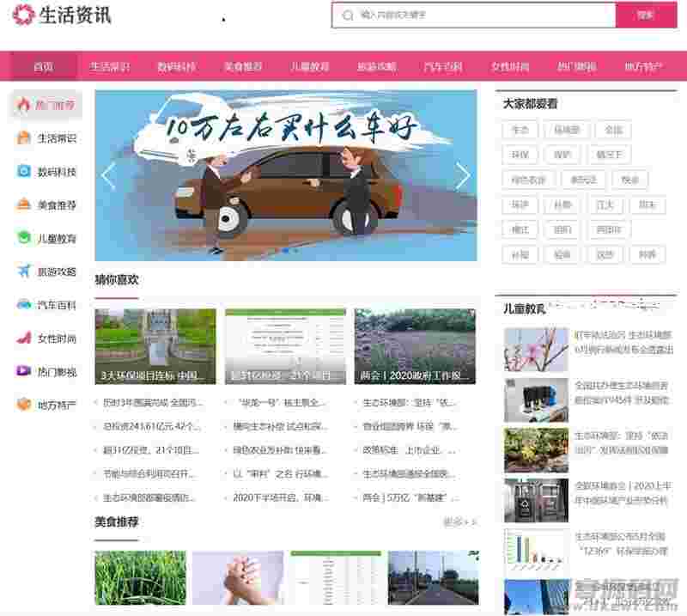Click the fire icon beside 热门推荐
687x616 pixels.
[x=23, y=104]
